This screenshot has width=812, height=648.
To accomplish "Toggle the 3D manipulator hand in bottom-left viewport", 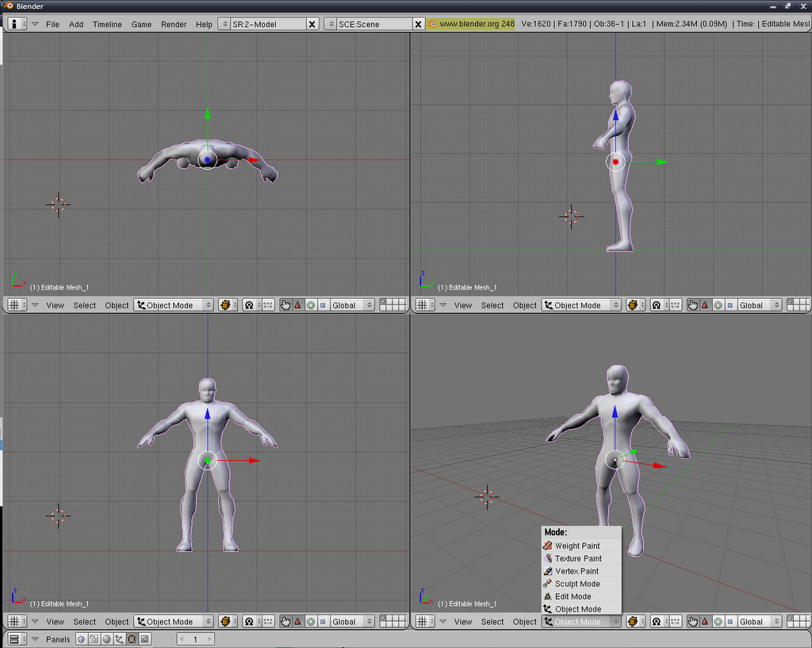I will [285, 622].
